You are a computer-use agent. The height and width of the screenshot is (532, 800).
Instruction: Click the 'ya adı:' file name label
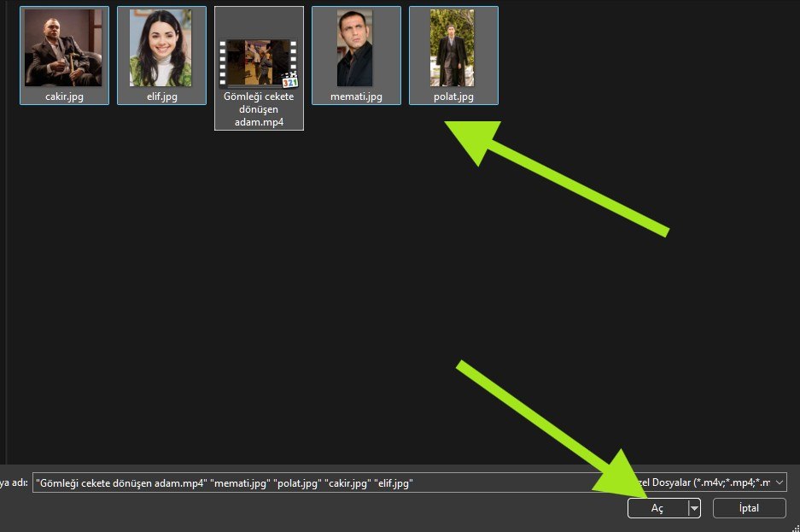click(x=14, y=482)
